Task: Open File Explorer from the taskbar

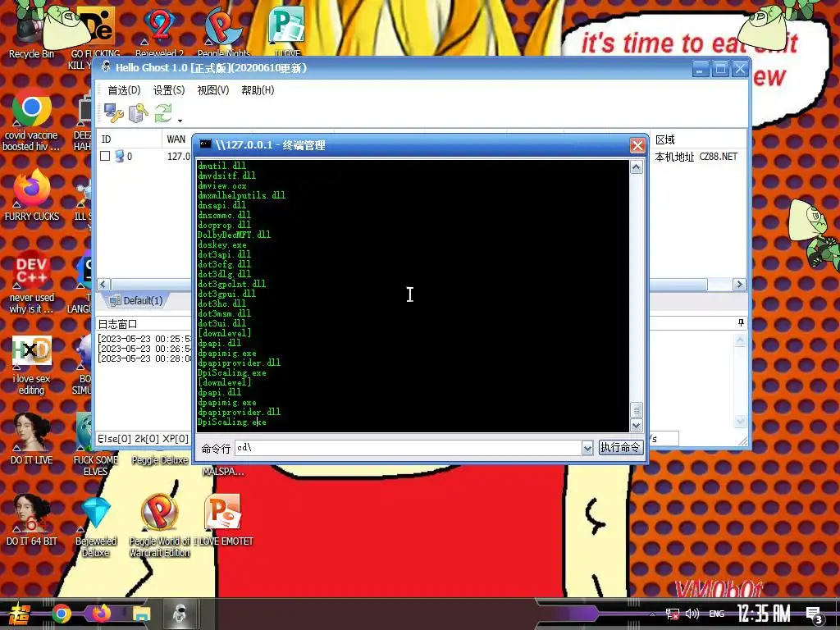Action: (141, 614)
